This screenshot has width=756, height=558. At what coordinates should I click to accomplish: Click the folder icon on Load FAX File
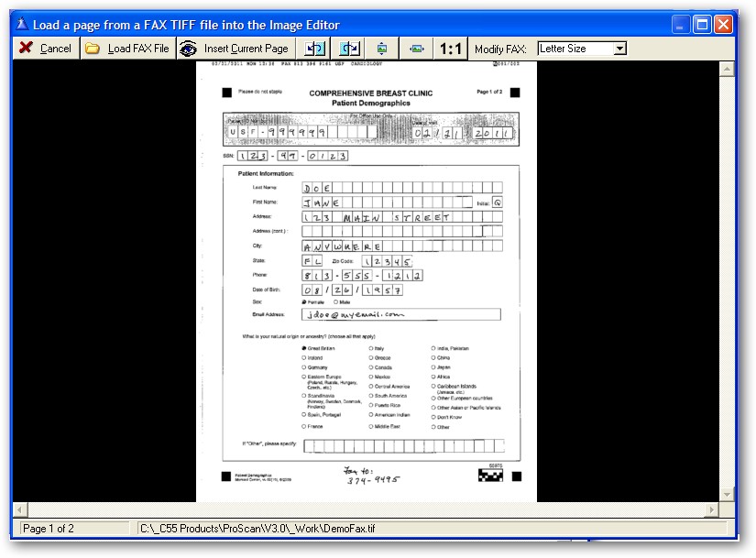[x=93, y=49]
